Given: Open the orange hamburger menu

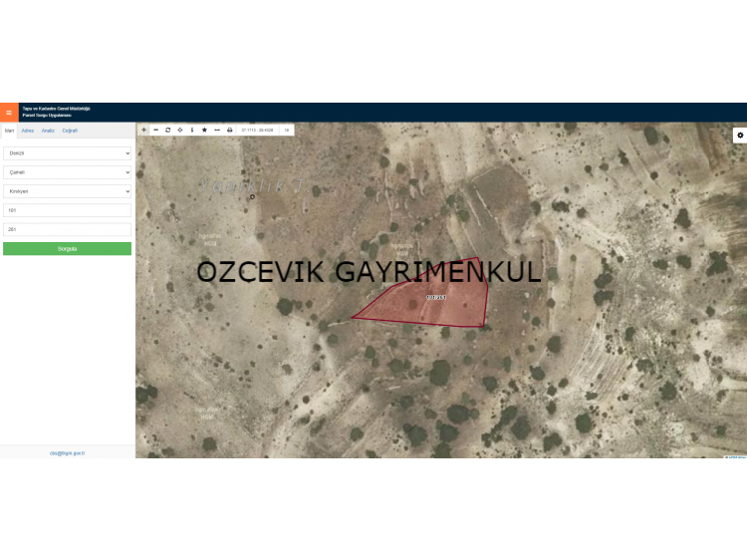Looking at the screenshot, I should [x=9, y=113].
